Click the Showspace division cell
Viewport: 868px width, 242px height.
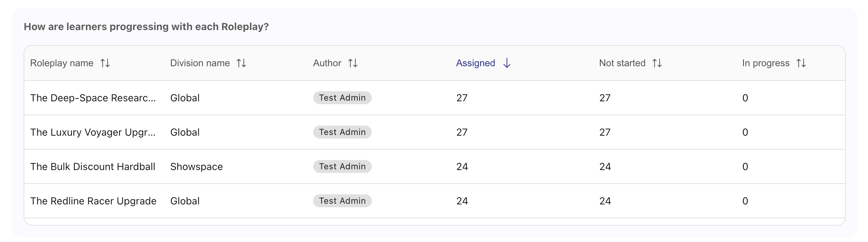[x=197, y=167]
